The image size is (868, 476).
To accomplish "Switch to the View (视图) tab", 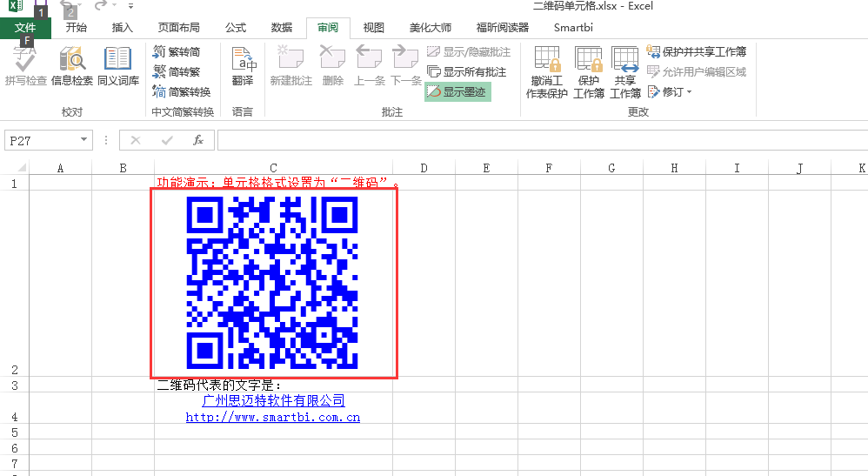I will click(374, 28).
